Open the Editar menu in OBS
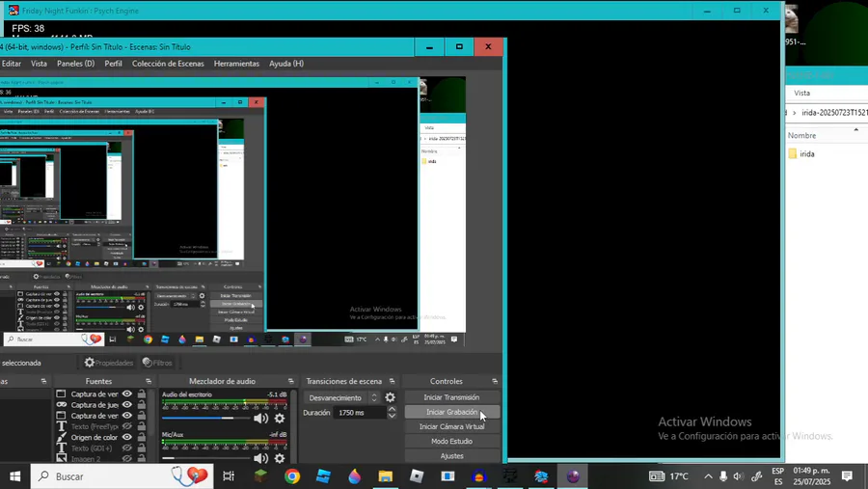This screenshot has width=868, height=489. coord(11,64)
